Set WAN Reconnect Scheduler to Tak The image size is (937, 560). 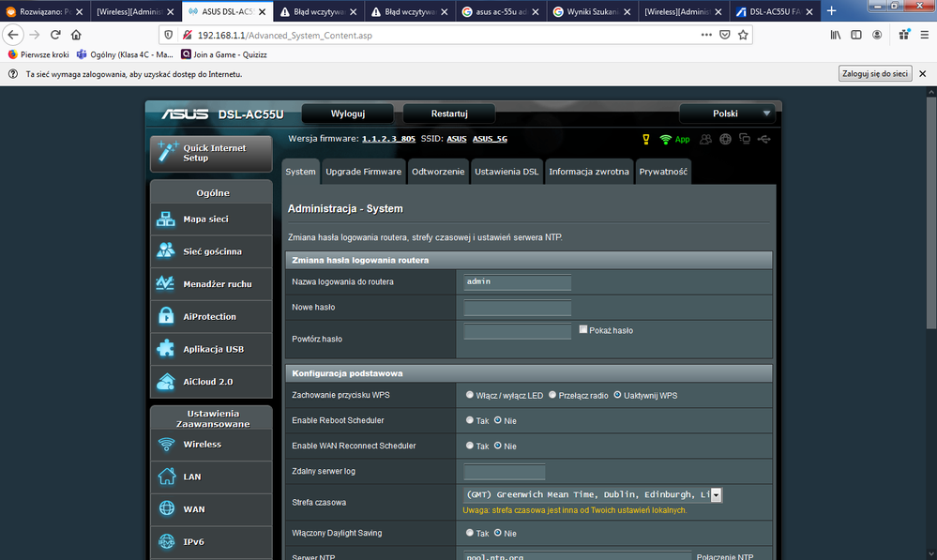[470, 446]
